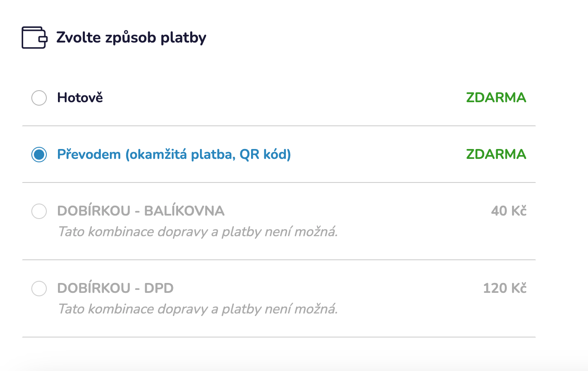Click the "Zvolte způsob platby" heading

pyautogui.click(x=131, y=38)
